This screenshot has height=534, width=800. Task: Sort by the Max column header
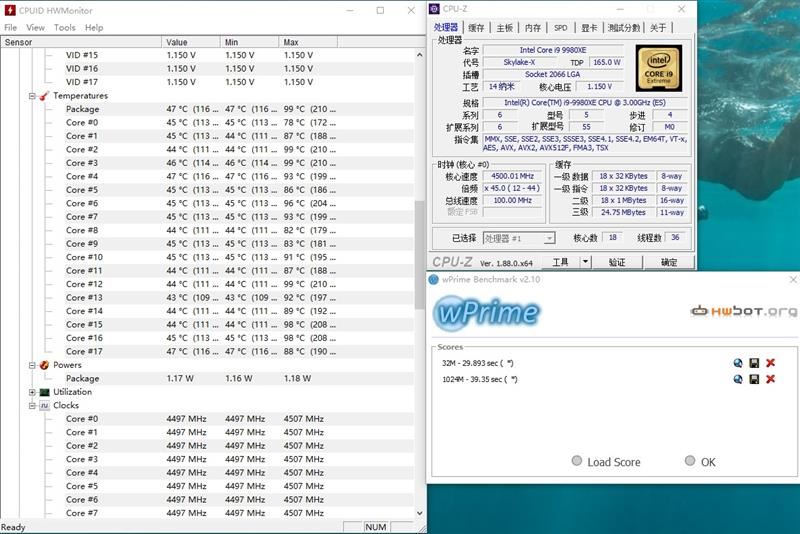point(308,42)
